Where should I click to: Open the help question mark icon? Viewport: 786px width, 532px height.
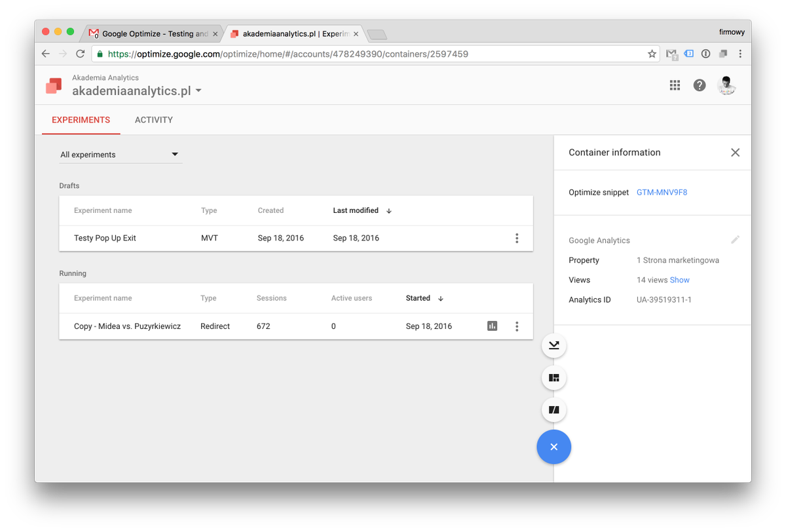[700, 85]
